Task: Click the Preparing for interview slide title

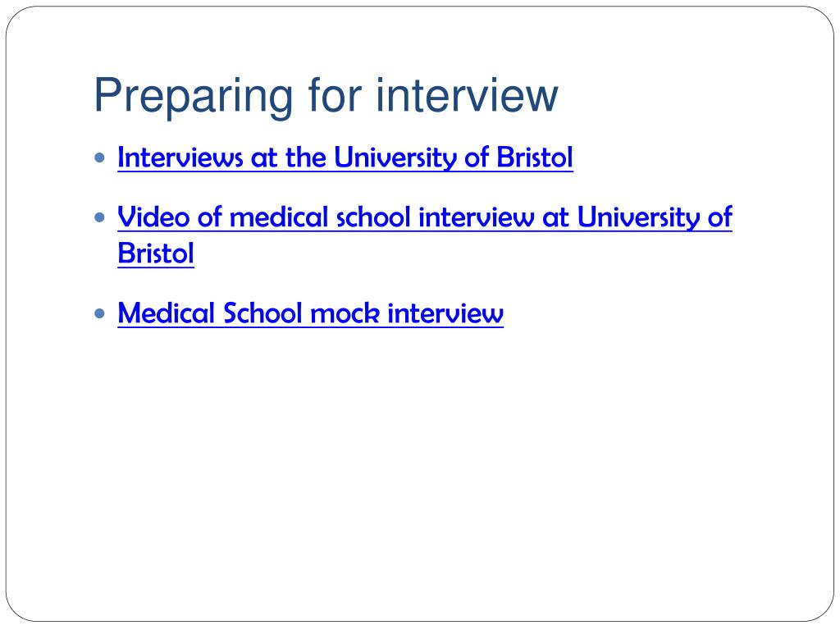Action: (326, 95)
